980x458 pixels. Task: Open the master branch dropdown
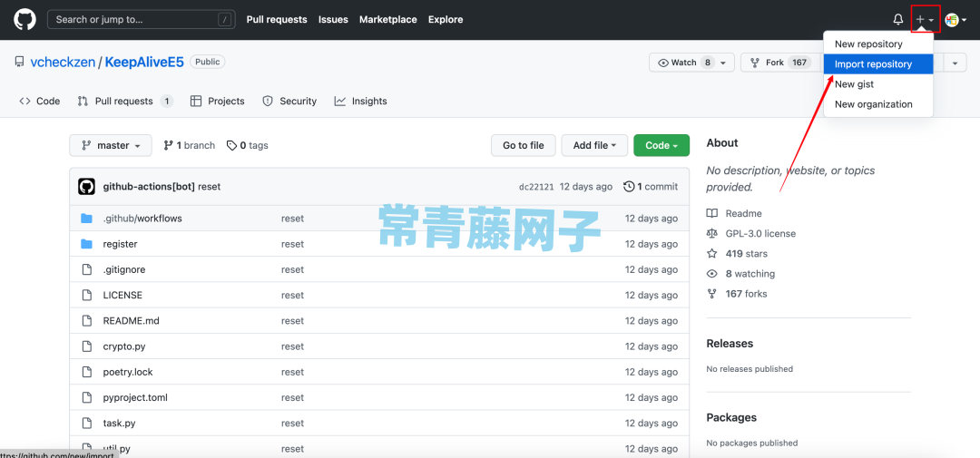pyautogui.click(x=111, y=146)
